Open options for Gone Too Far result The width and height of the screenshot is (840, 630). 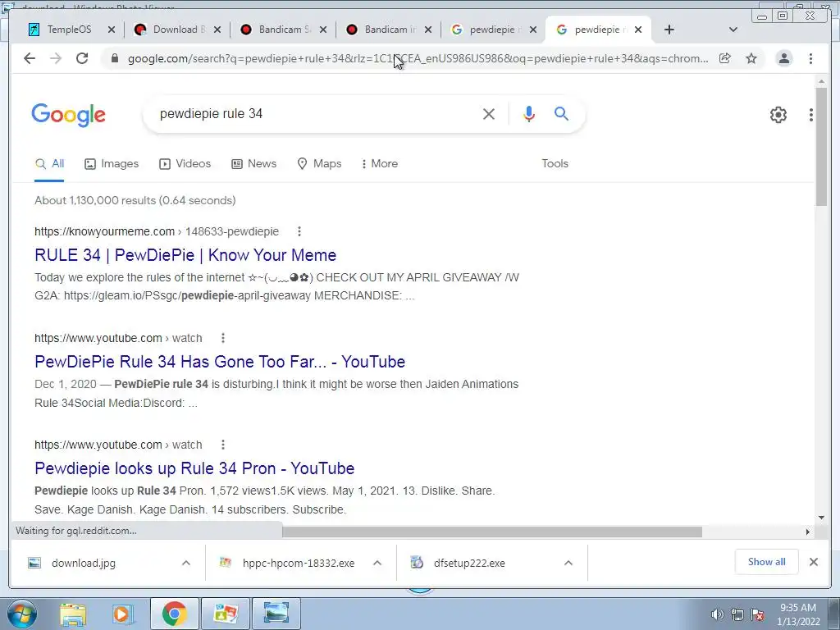(x=223, y=338)
